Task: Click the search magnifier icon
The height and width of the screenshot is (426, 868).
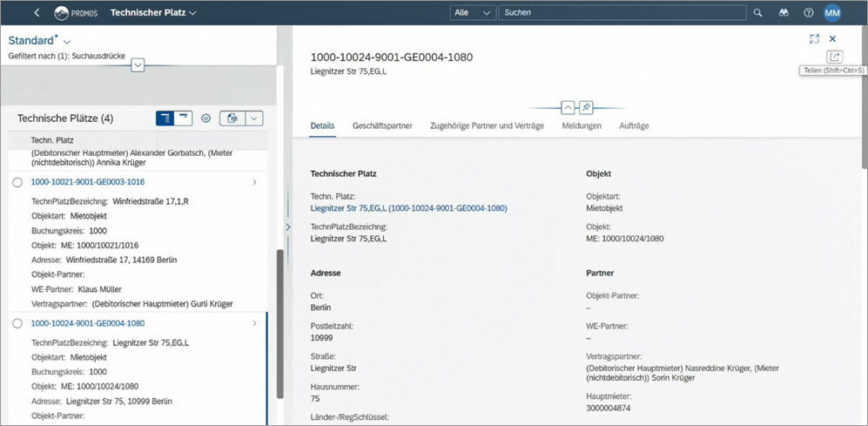Action: point(757,13)
